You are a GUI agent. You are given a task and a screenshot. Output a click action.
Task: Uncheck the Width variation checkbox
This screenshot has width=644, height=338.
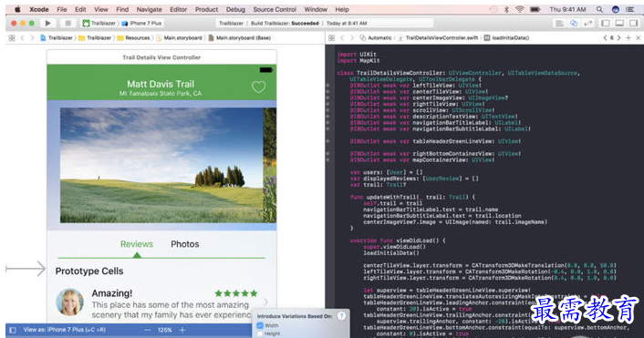pyautogui.click(x=260, y=325)
